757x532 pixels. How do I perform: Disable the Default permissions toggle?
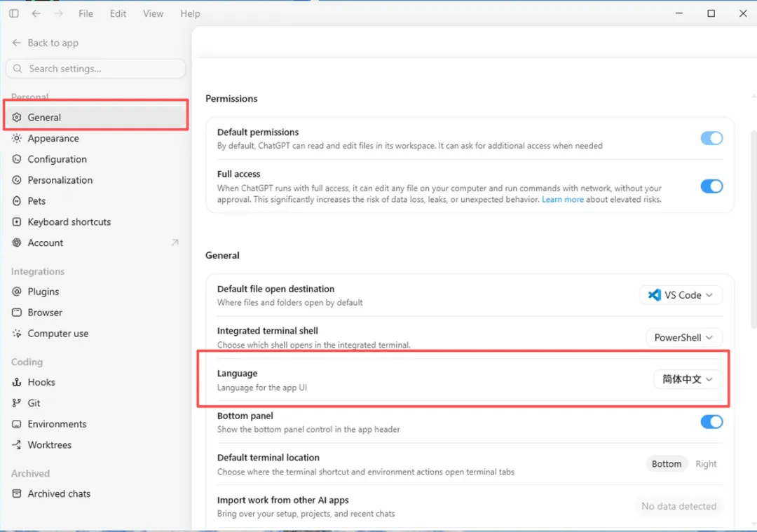(711, 138)
